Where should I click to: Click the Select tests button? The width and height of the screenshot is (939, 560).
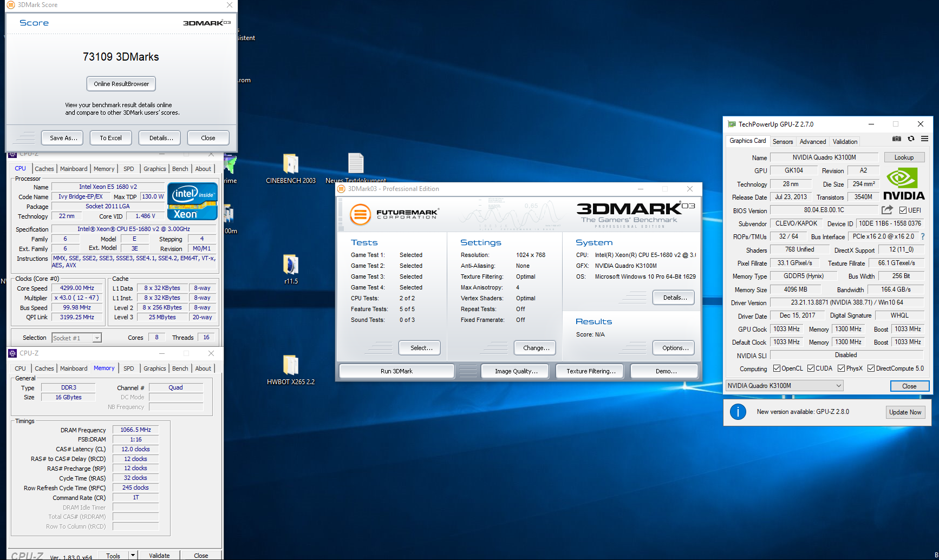click(x=421, y=348)
